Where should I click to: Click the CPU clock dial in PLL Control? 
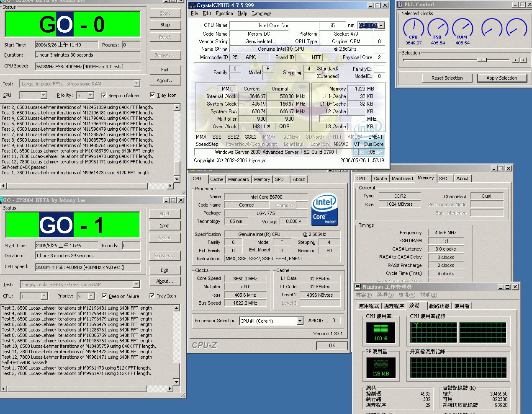pos(413,28)
